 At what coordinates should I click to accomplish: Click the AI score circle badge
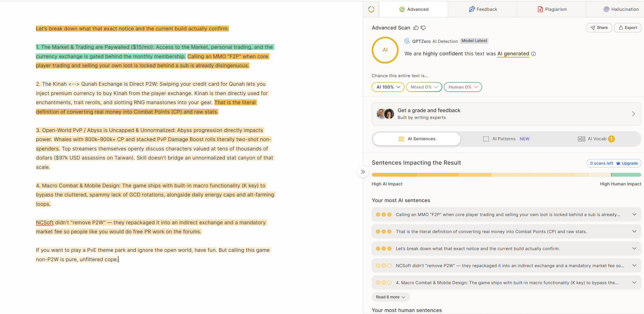point(385,50)
